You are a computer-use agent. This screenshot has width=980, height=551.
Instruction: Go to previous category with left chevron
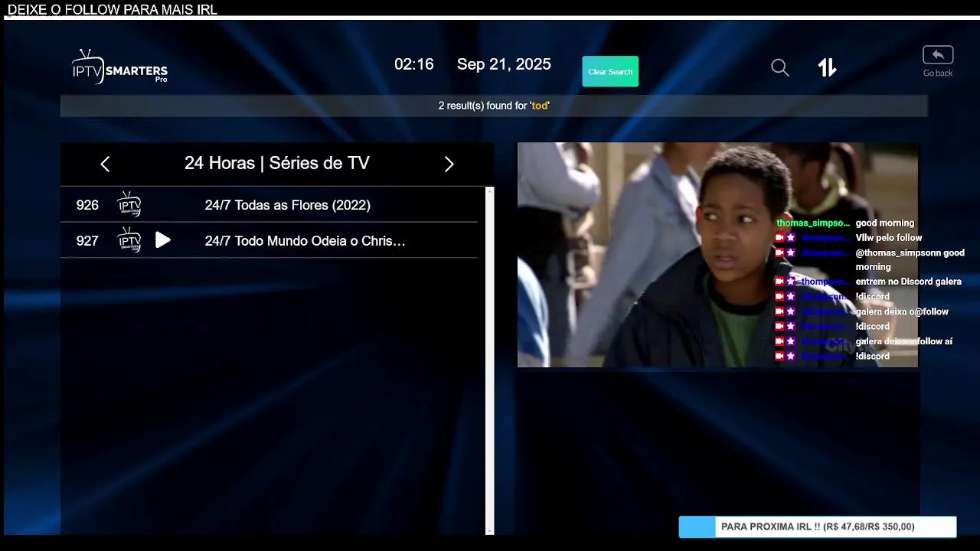click(x=105, y=164)
